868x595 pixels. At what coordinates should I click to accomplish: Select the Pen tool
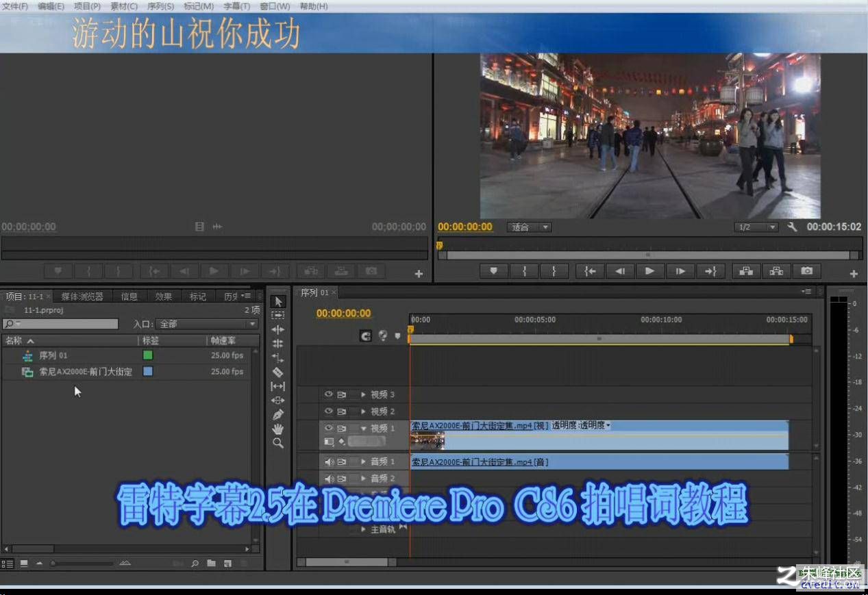[x=278, y=415]
